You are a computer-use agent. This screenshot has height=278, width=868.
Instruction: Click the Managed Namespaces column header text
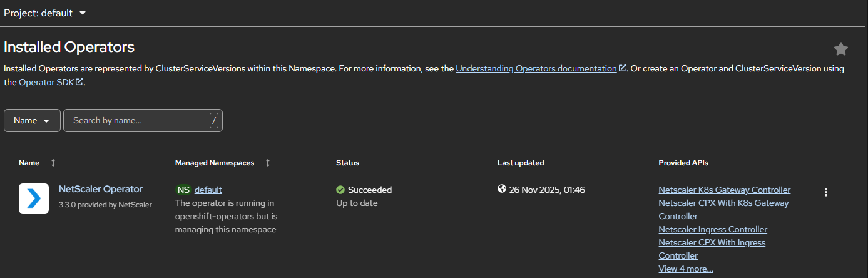pos(215,163)
